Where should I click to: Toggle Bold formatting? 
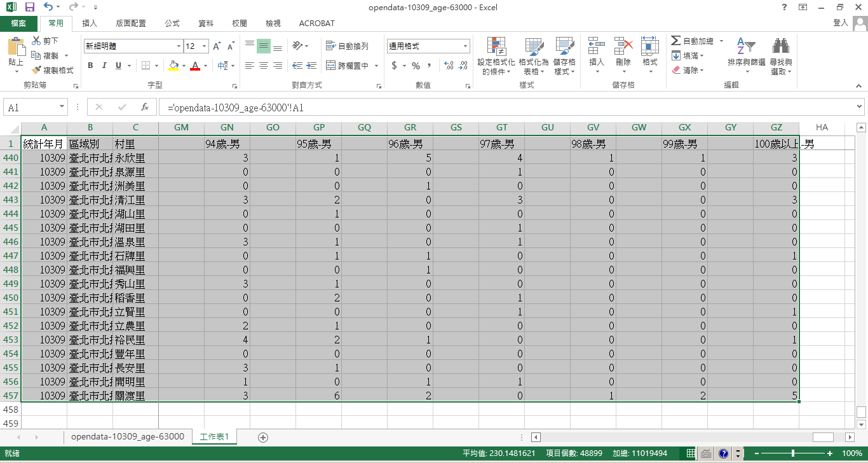tap(90, 66)
